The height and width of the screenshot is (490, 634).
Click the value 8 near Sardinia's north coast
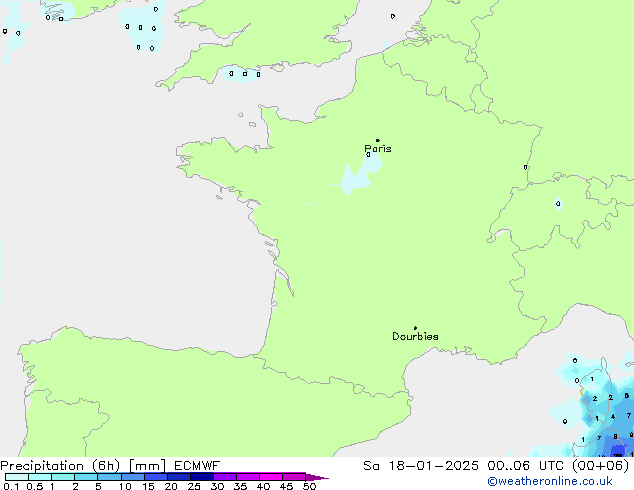(615, 437)
